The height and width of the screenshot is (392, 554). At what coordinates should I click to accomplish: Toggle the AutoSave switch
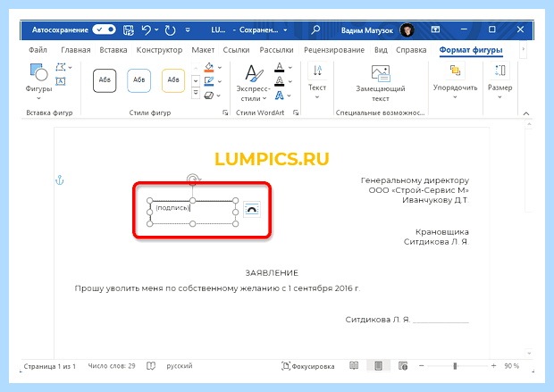[104, 29]
